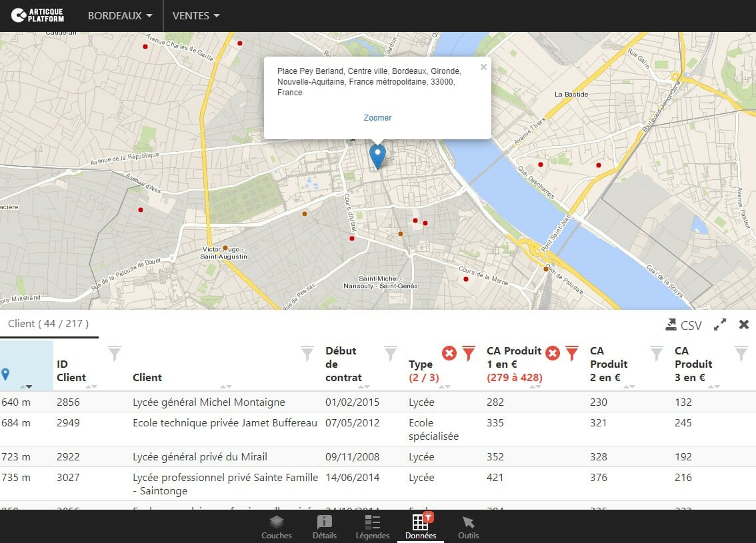Close the Client data panel
Viewport: 756px width, 543px height.
[x=744, y=324]
